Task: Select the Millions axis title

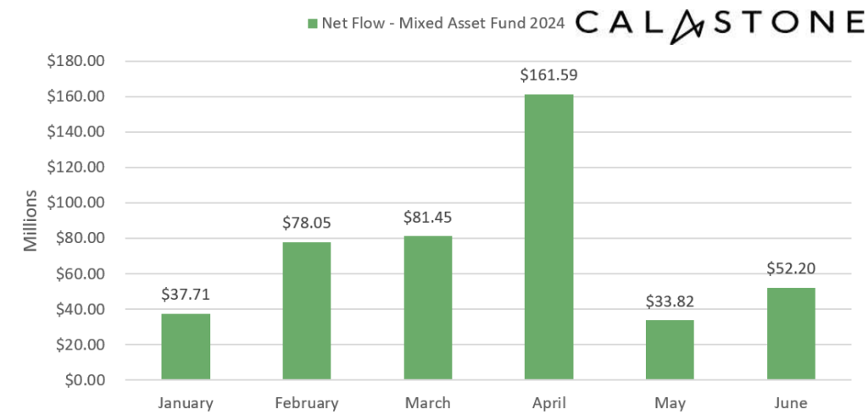Action: 31,220
